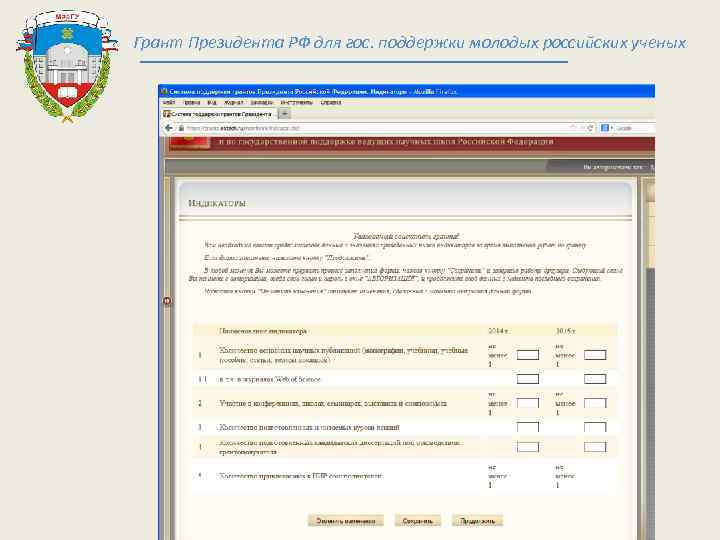
Task: Open the Журнал menu
Action: [x=233, y=102]
